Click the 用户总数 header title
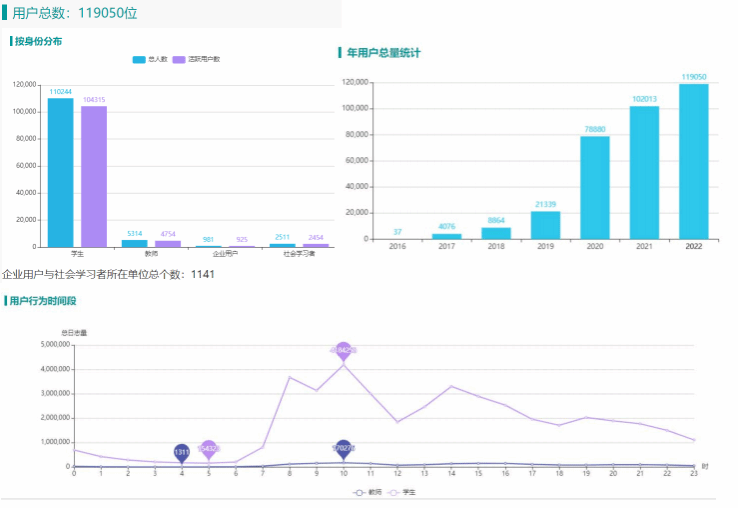738x508 pixels. coord(75,13)
